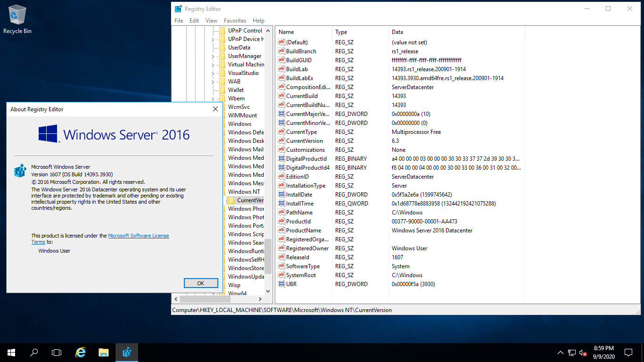Screen dimensions: 644x362
Task: Open Task View from taskbar
Action: pyautogui.click(x=57, y=352)
